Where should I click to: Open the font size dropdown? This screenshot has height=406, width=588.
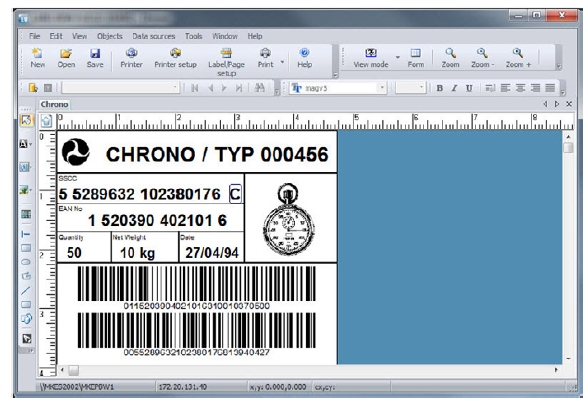(421, 88)
